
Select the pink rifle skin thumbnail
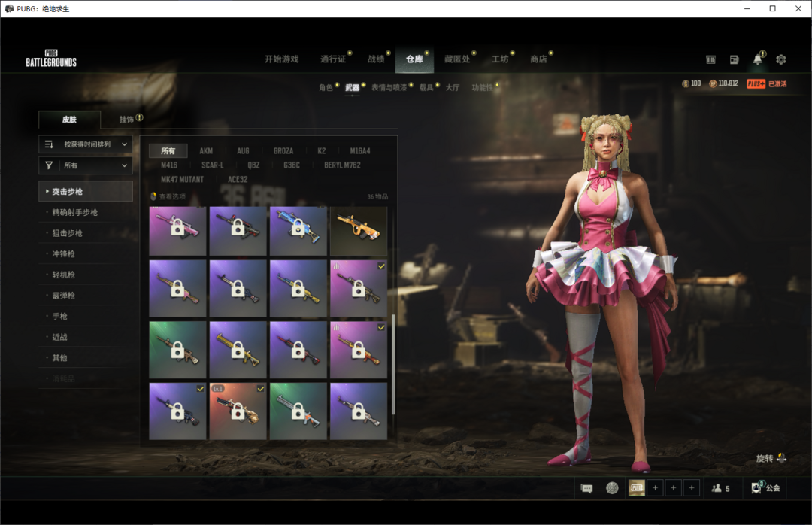177,231
